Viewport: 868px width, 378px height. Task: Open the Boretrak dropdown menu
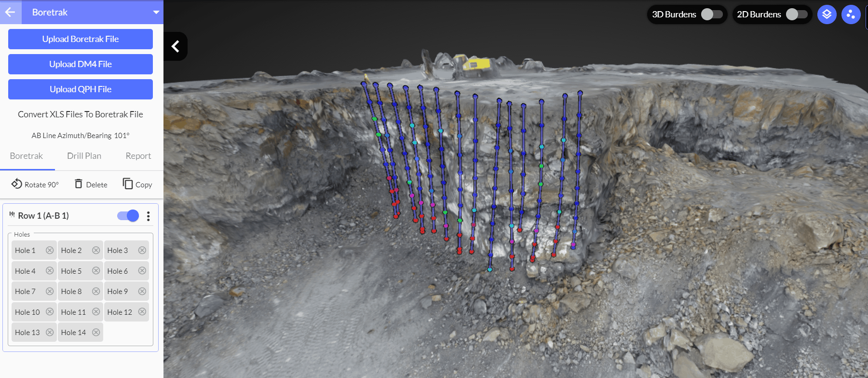coord(156,12)
